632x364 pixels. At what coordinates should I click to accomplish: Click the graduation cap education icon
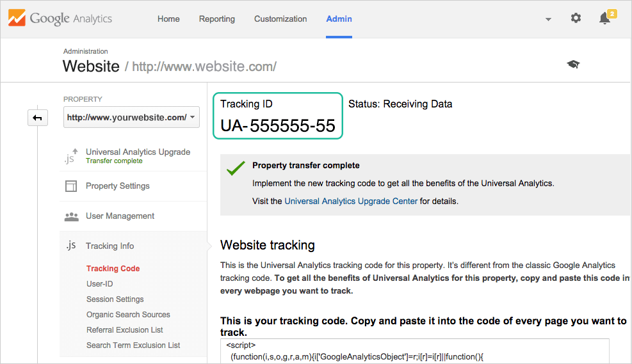(573, 64)
